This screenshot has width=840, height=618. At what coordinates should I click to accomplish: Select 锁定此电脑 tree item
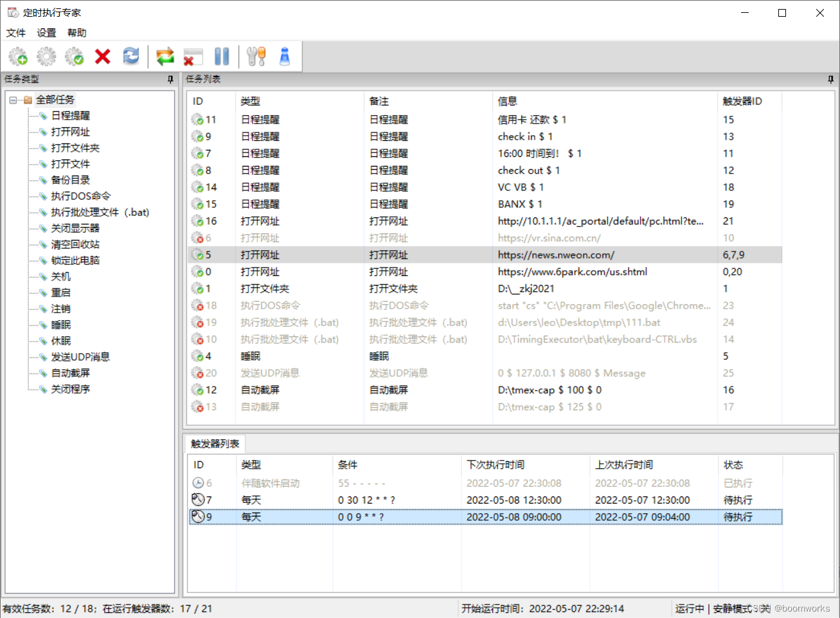click(75, 260)
